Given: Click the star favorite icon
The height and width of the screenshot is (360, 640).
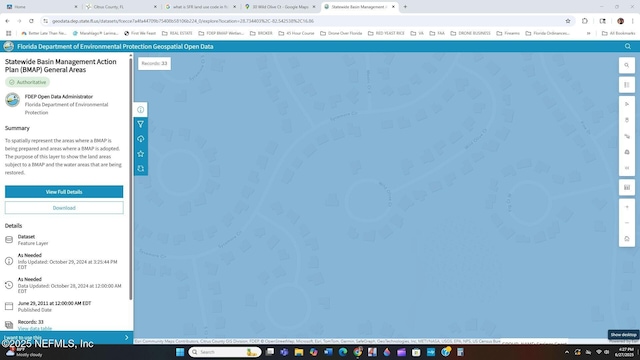Looking at the screenshot, I should pos(140,153).
